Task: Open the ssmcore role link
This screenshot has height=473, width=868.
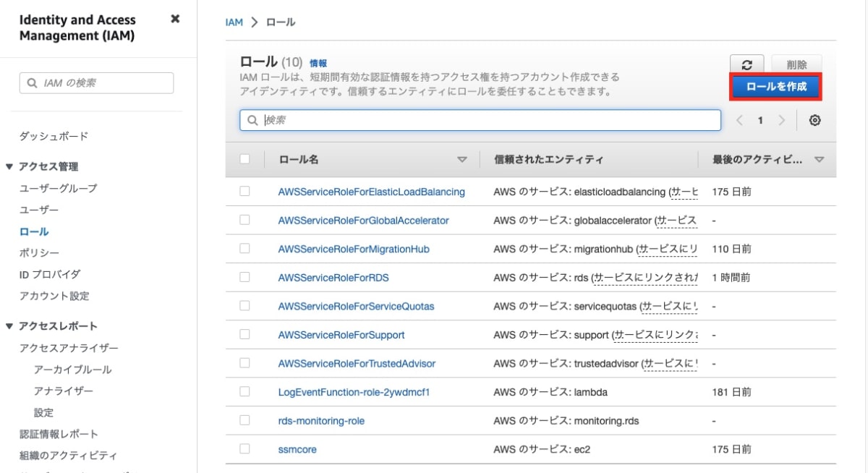Action: [297, 449]
